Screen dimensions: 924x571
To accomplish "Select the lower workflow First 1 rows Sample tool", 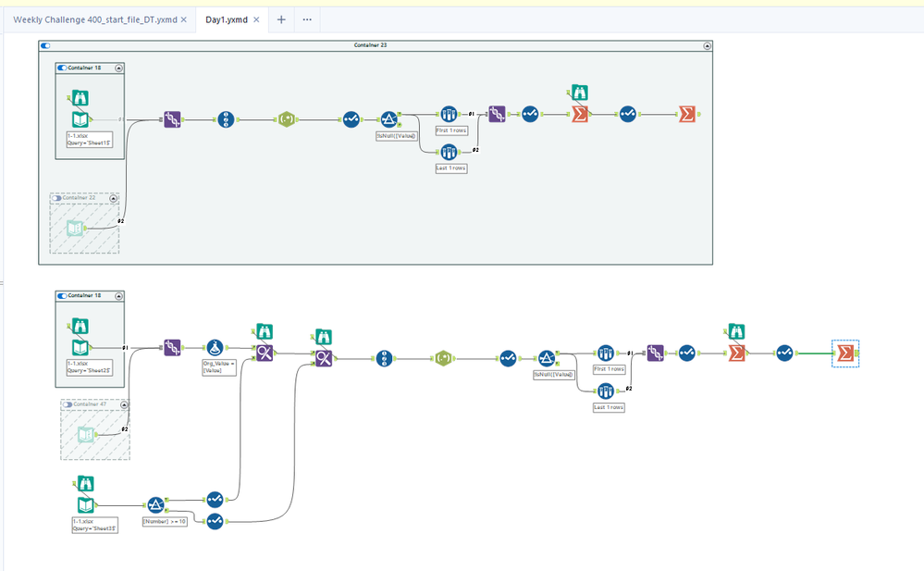I will [606, 354].
